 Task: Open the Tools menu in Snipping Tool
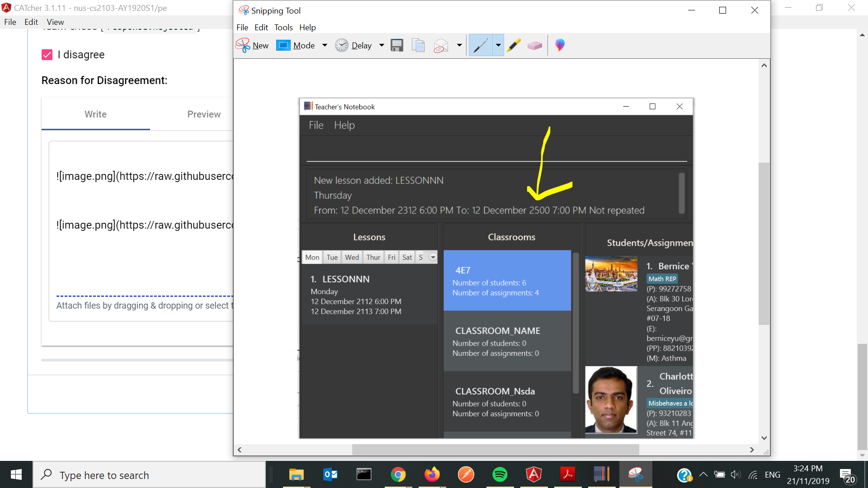click(x=283, y=28)
